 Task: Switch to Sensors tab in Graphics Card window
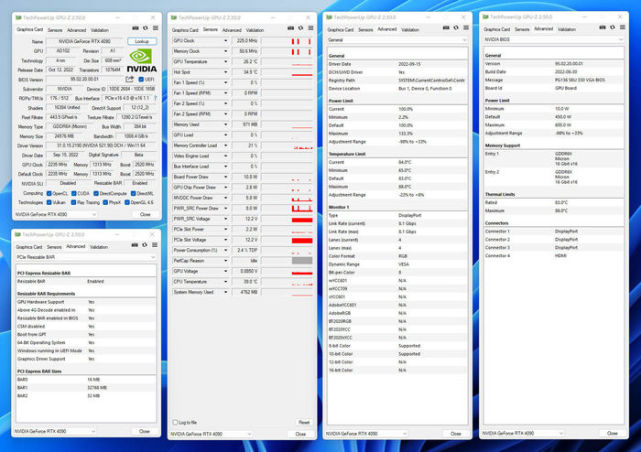click(55, 30)
